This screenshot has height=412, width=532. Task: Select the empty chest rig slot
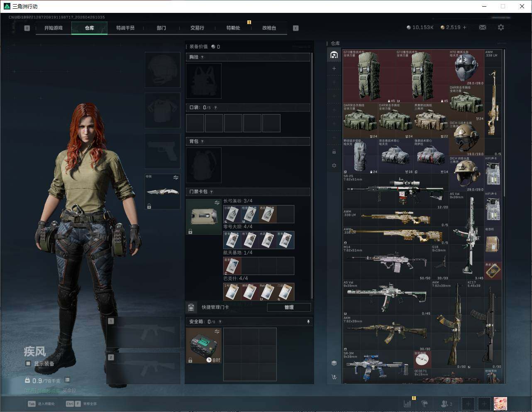pos(204,81)
